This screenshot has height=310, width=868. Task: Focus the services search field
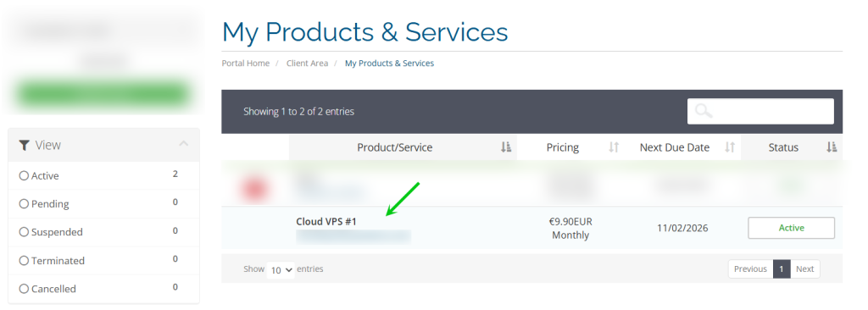point(760,111)
